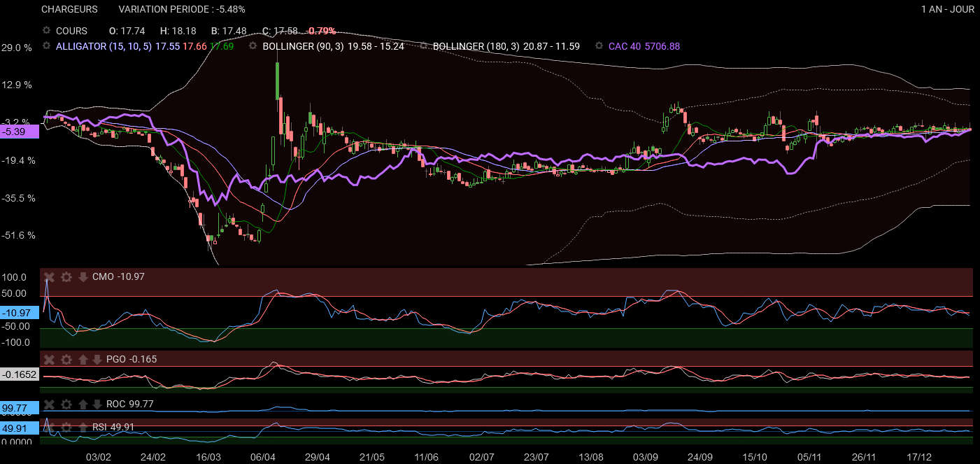Click the red -0.79% daily change
This screenshot has height=464, width=980.
[322, 31]
